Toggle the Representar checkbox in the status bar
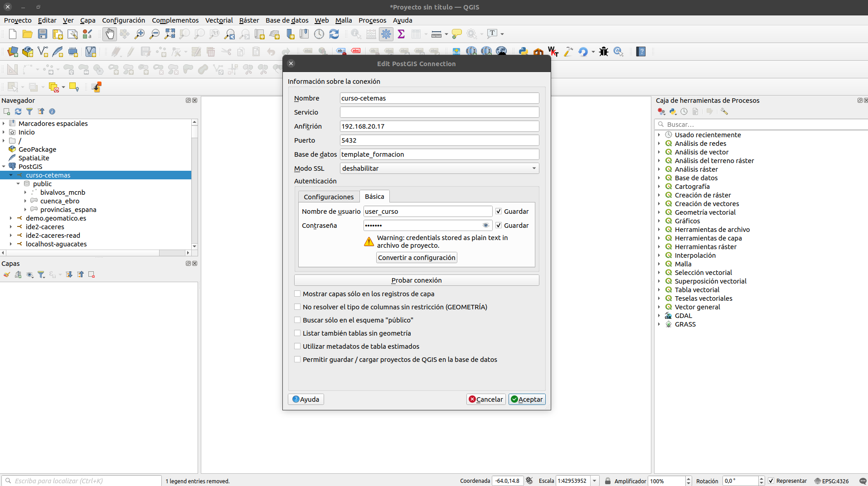 coord(771,481)
